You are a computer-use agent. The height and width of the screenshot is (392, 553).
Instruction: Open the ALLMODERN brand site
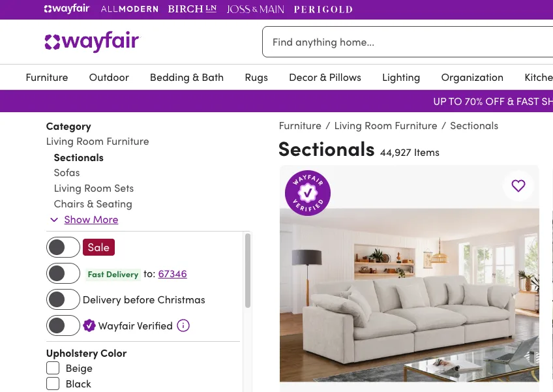tap(129, 9)
